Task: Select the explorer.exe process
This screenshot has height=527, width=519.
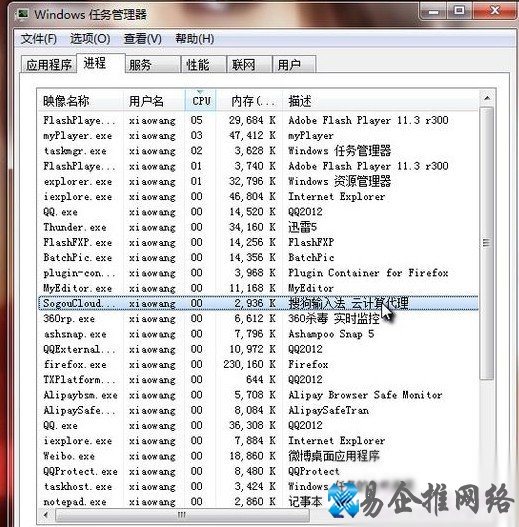Action: tap(258, 181)
